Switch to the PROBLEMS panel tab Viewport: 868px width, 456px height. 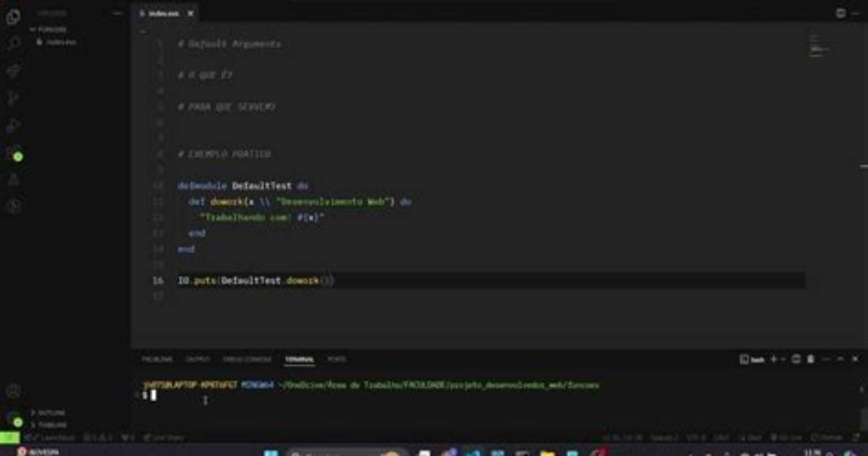tap(157, 359)
